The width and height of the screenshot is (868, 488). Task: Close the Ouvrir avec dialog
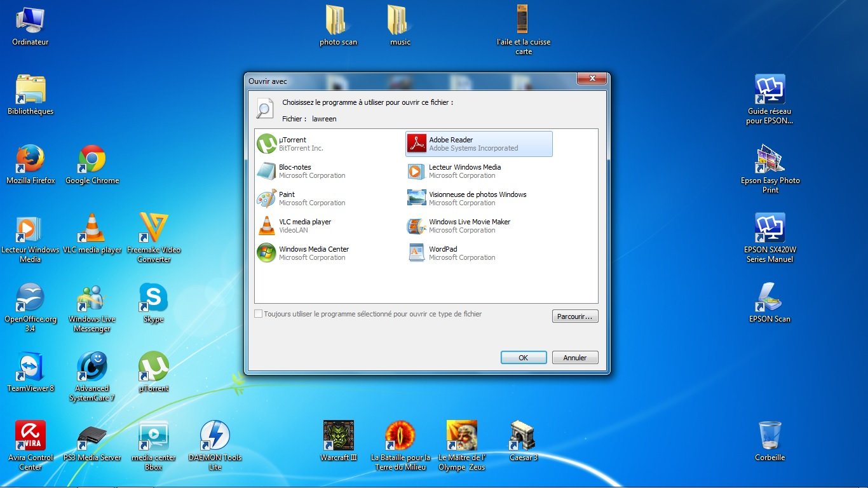(x=592, y=78)
